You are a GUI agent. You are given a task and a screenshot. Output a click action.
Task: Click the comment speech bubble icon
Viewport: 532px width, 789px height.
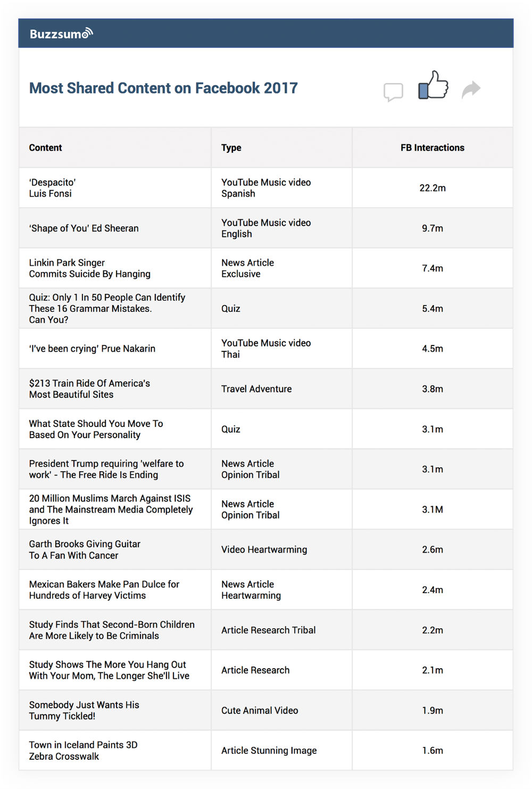tap(393, 92)
